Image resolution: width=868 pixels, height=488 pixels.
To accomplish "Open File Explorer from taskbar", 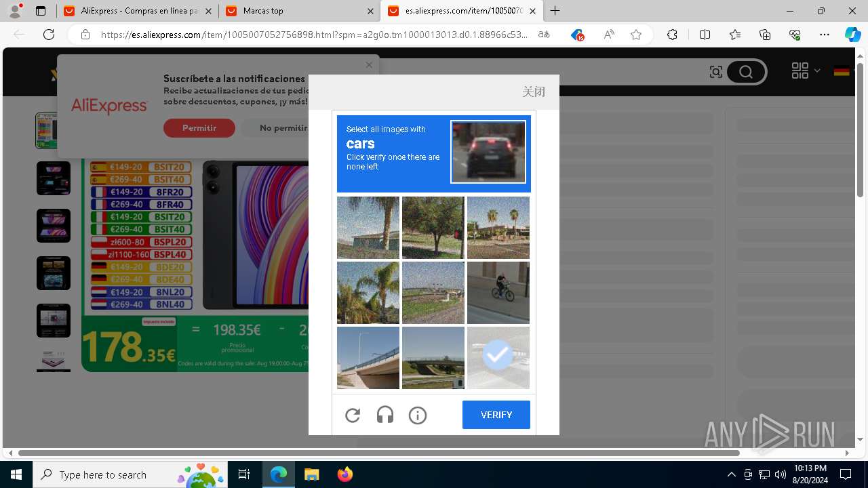I will pos(311,474).
